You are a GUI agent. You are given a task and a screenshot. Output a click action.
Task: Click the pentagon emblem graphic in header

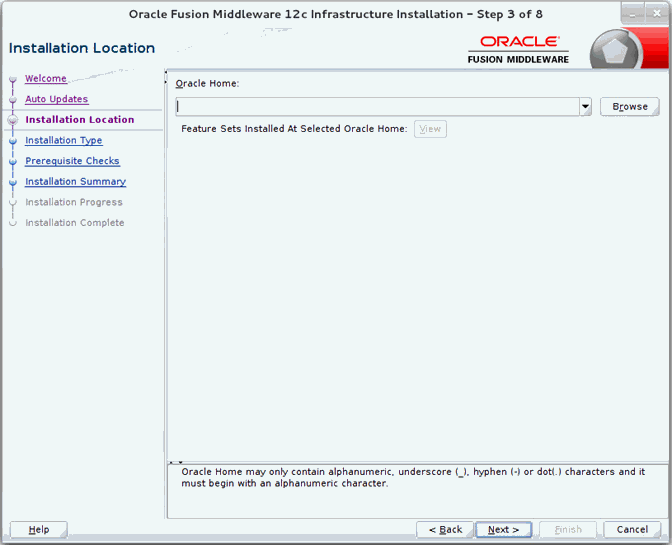(615, 51)
